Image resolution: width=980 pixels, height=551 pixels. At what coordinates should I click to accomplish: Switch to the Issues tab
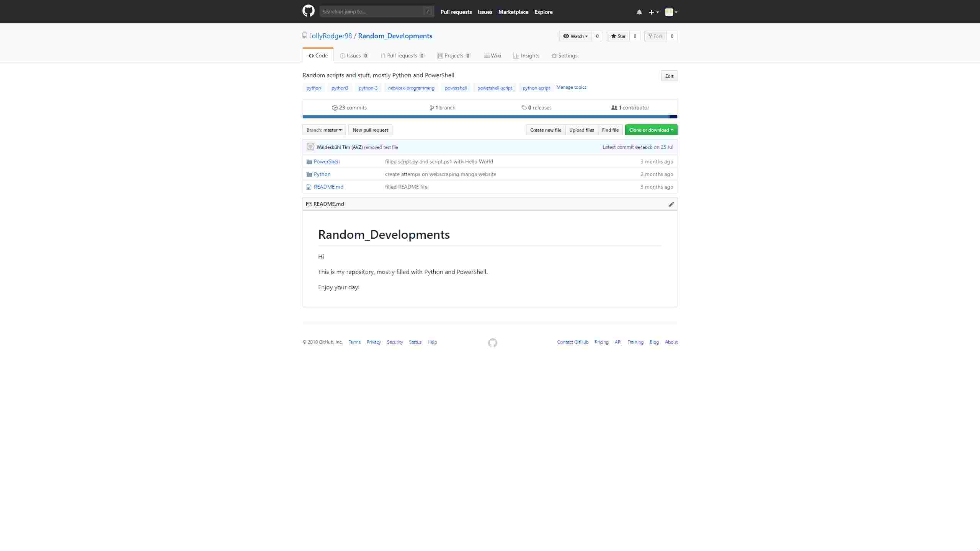coord(354,55)
